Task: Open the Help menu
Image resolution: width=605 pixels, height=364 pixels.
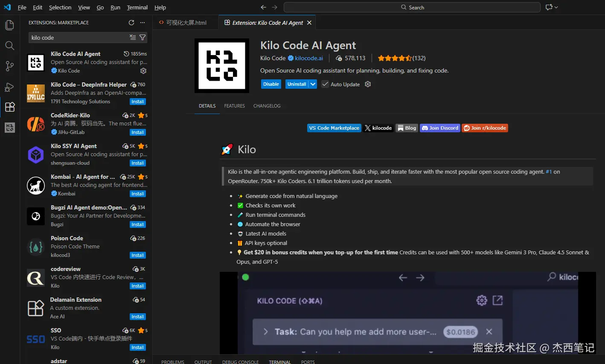Action: [160, 7]
